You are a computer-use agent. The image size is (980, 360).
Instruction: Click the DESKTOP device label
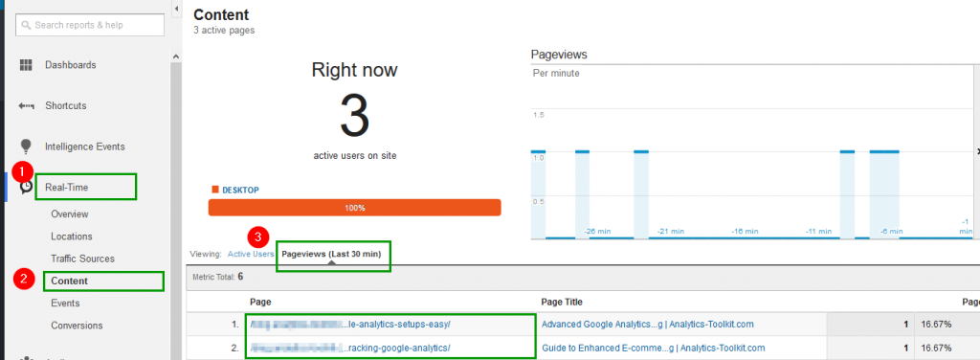[x=240, y=190]
